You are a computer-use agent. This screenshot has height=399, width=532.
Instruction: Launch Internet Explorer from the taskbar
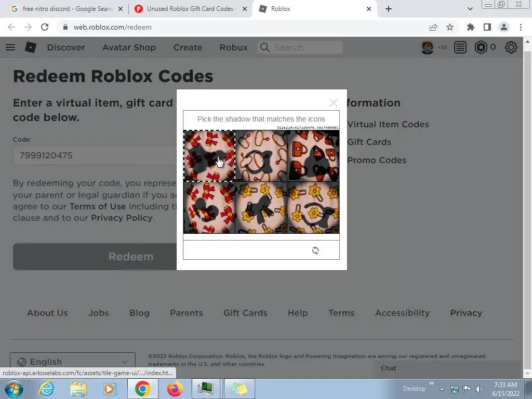click(x=46, y=389)
